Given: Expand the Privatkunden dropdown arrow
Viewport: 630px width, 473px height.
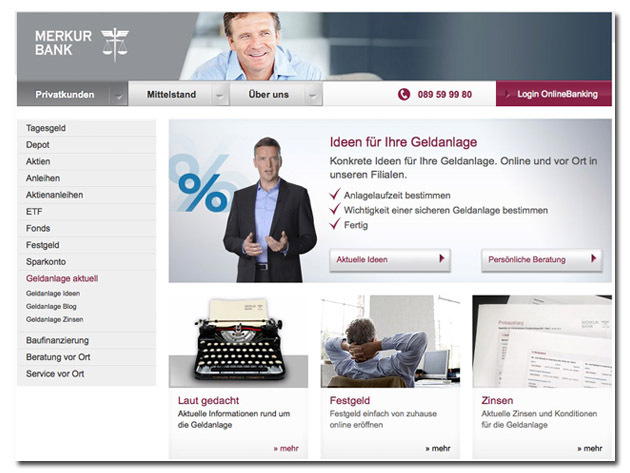Looking at the screenshot, I should pyautogui.click(x=119, y=95).
